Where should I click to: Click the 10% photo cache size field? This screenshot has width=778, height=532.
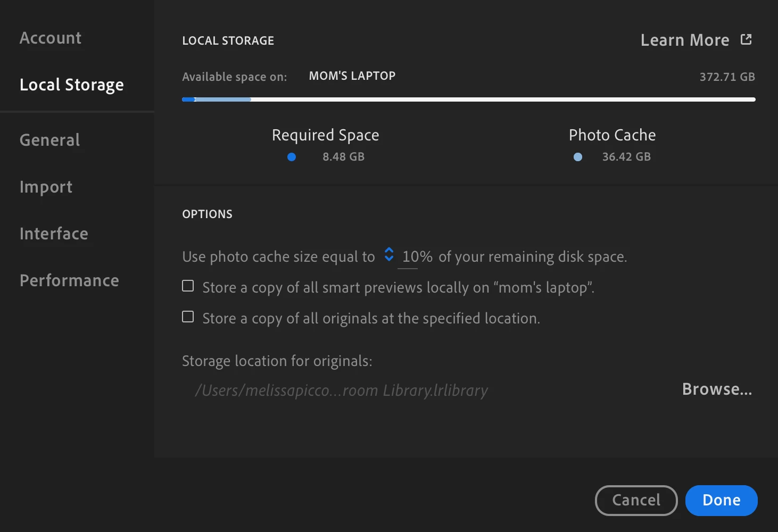coord(417,256)
